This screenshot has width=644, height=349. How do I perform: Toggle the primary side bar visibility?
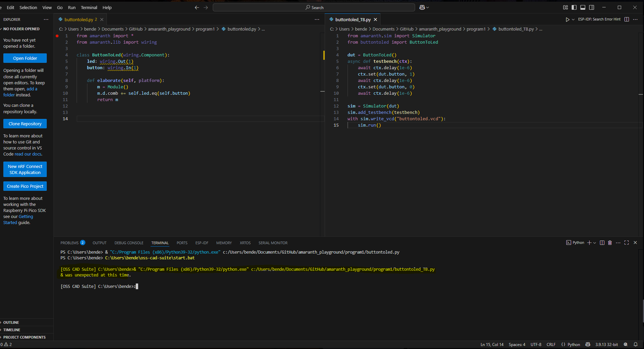[574, 7]
